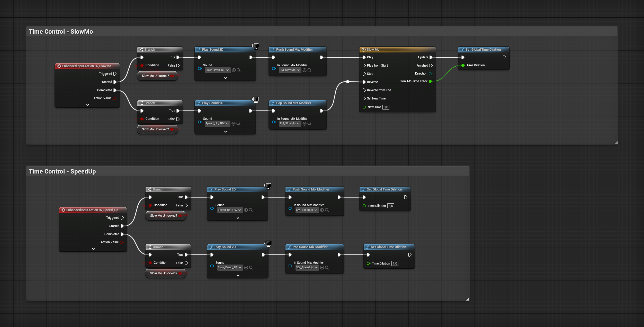Viewport: 644px width, 327px height.
Task: Expand advanced pins on SpeedUp Slow_Down_SFX Play Sound 2D
Action: pyautogui.click(x=238, y=276)
